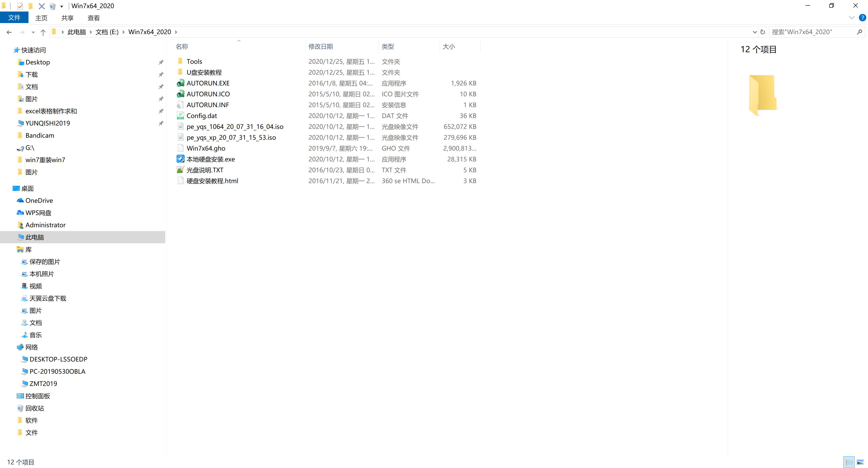The height and width of the screenshot is (468, 868).
Task: Open the U盘安装教程 folder
Action: pyautogui.click(x=204, y=72)
